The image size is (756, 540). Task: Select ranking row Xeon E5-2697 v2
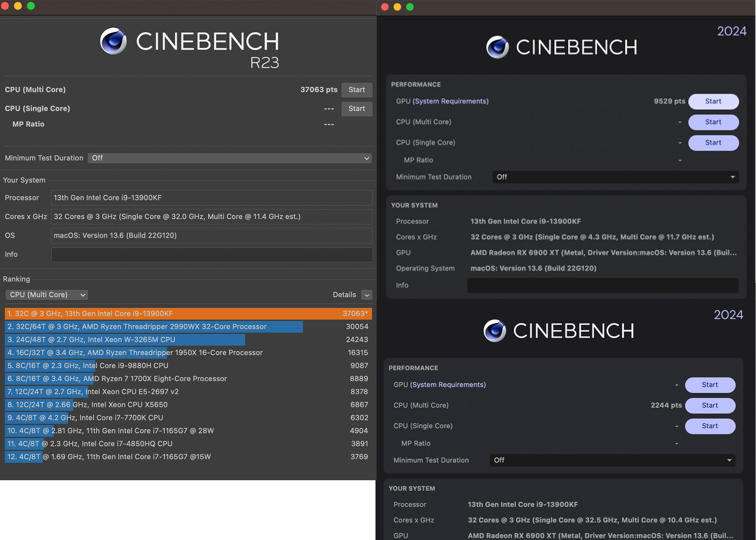(188, 391)
